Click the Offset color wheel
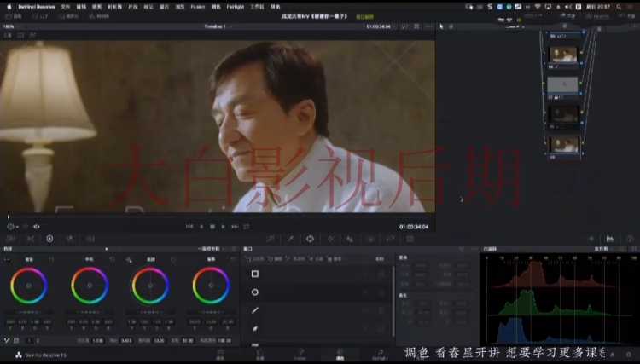 (x=211, y=286)
